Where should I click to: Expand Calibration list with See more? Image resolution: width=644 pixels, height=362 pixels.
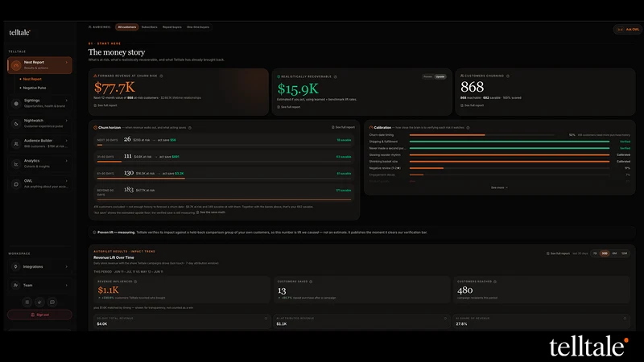click(499, 187)
